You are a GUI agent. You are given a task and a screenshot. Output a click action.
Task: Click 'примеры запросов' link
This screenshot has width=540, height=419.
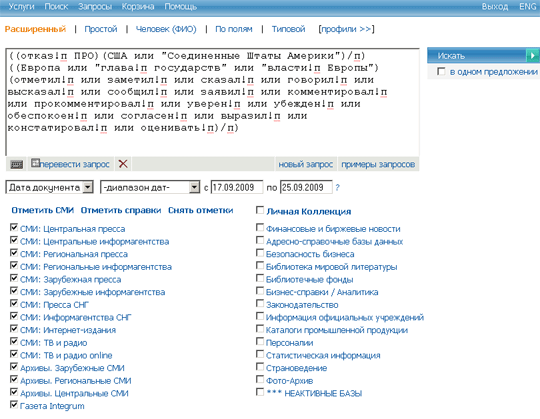[x=378, y=165]
